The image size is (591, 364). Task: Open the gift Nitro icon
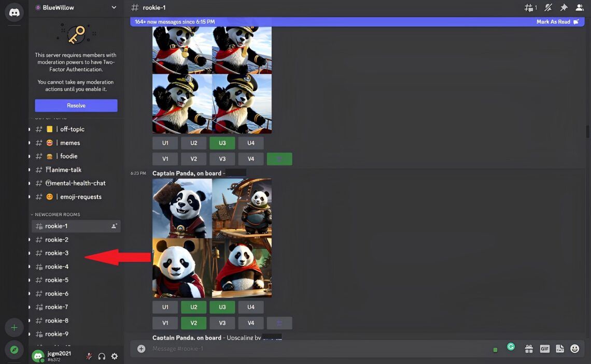tap(529, 349)
